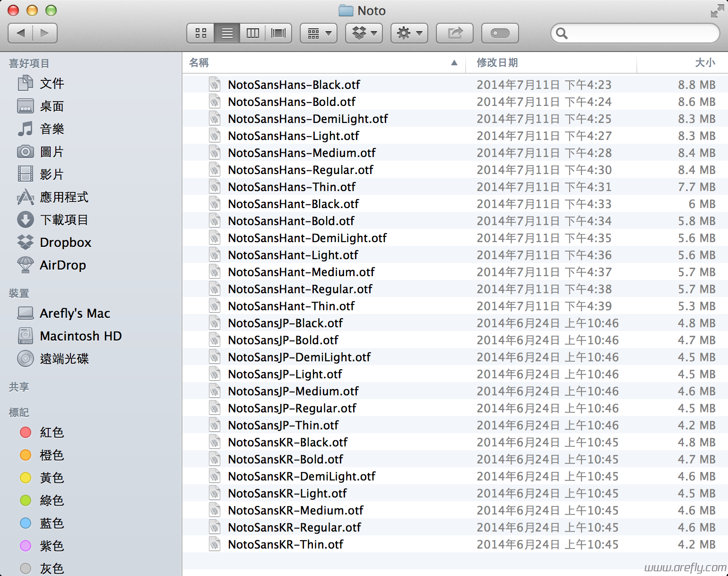Click the file icon beside NotoSansJP-Bold.otf
Image resolution: width=728 pixels, height=576 pixels.
point(215,340)
